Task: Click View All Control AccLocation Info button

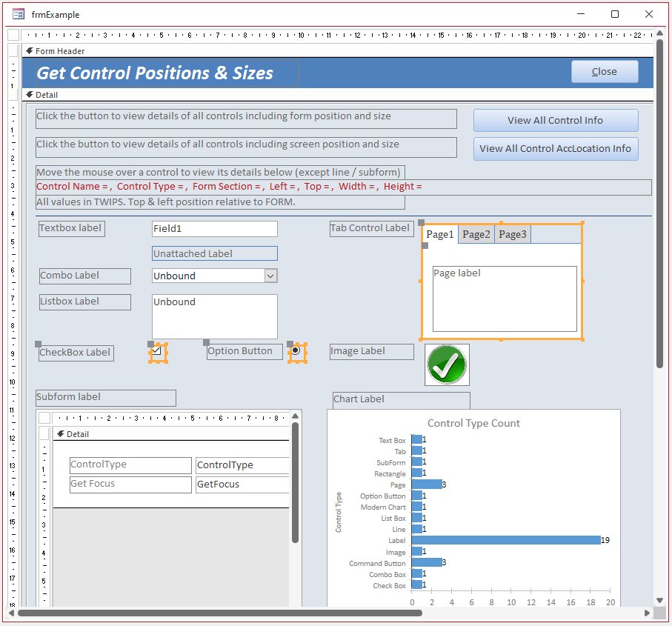Action: 556,149
